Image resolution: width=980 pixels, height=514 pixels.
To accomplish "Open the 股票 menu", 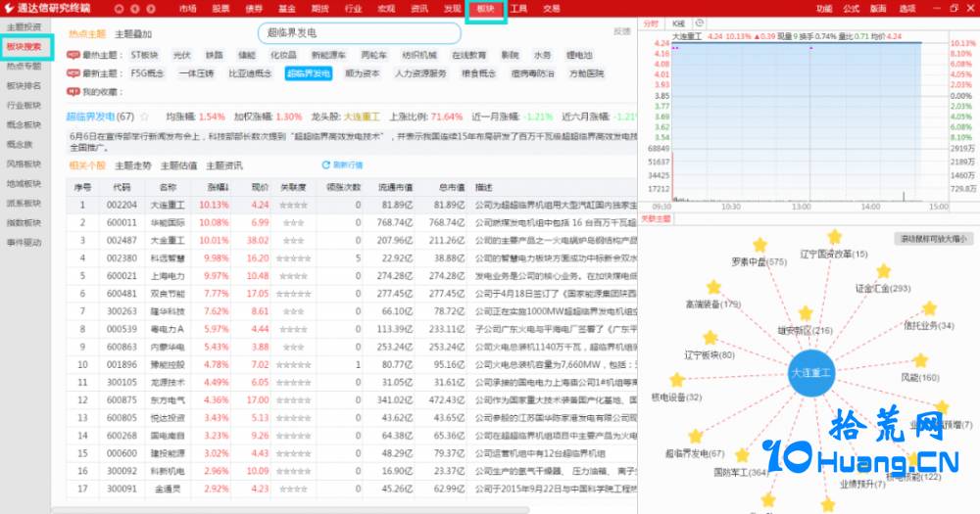I will pyautogui.click(x=220, y=9).
